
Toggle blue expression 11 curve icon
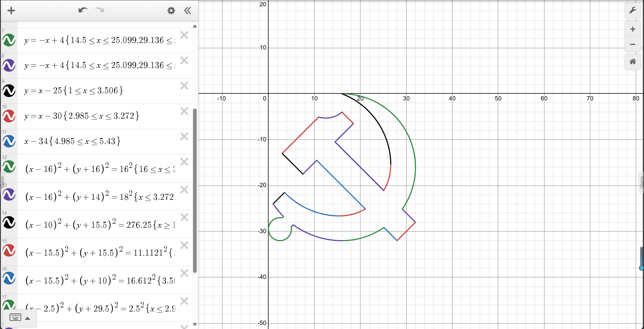click(9, 141)
